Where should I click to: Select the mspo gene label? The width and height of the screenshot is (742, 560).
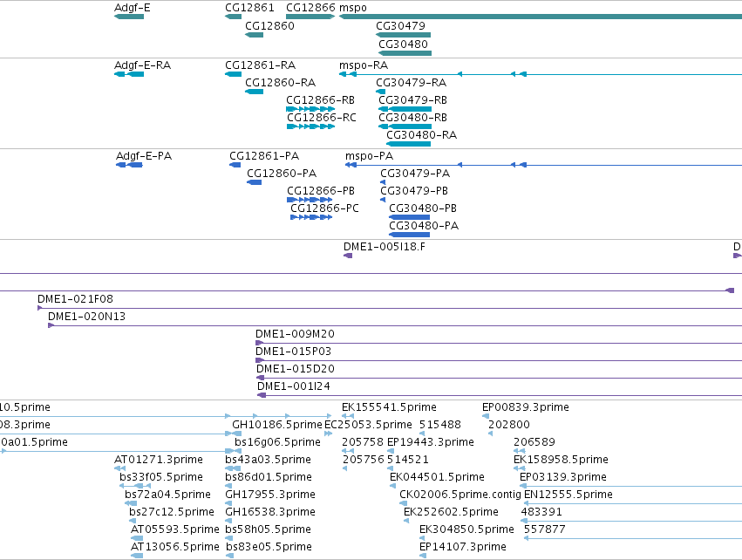click(x=352, y=8)
